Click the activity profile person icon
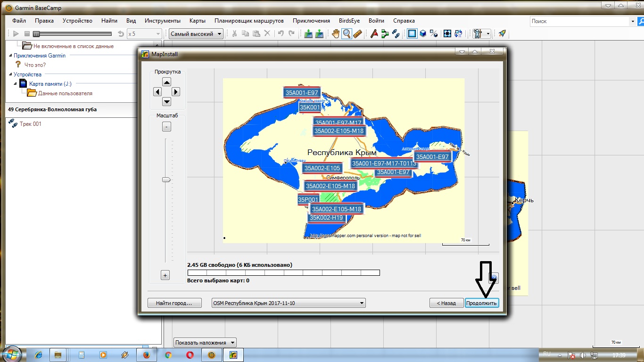 478,33
